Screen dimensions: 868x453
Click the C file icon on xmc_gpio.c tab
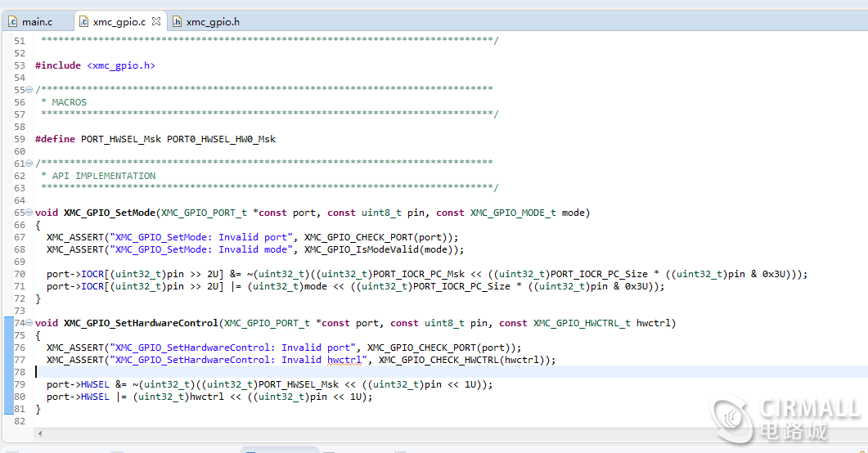coord(84,22)
